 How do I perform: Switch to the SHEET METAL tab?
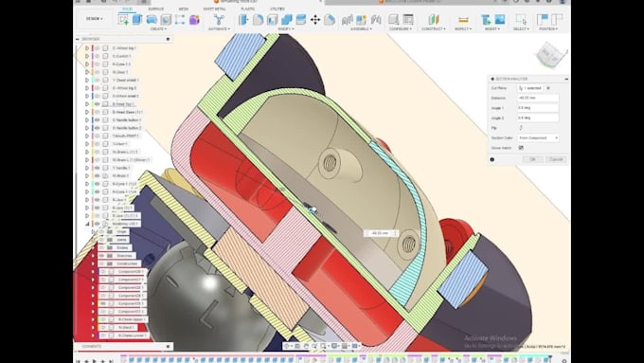[214, 9]
